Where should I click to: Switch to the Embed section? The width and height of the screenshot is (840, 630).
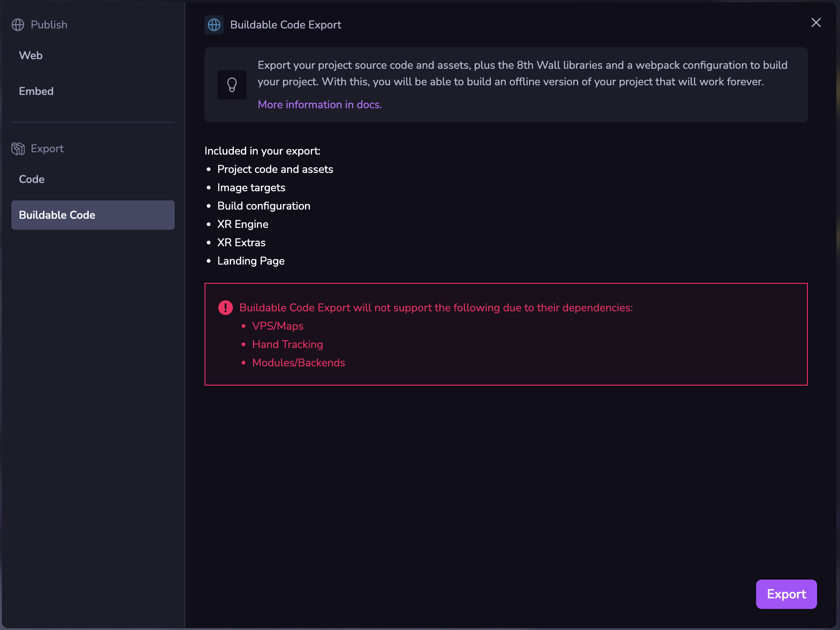point(36,91)
